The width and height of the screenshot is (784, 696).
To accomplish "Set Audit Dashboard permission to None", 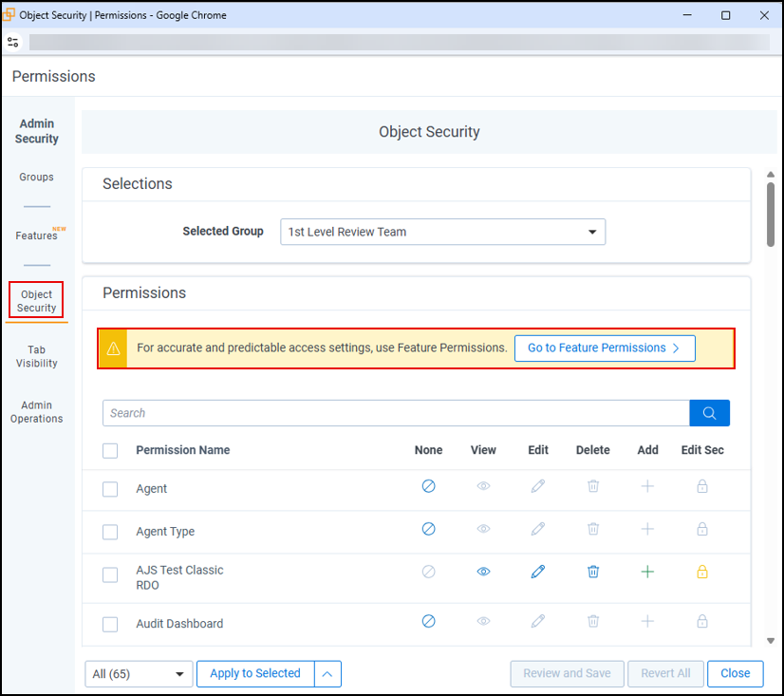I will click(428, 621).
